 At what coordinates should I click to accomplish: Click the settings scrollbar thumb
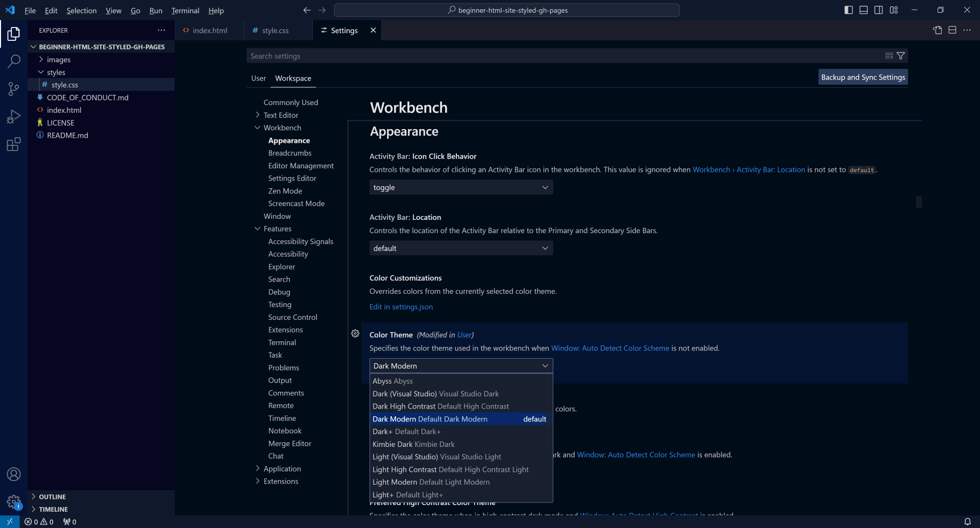919,202
